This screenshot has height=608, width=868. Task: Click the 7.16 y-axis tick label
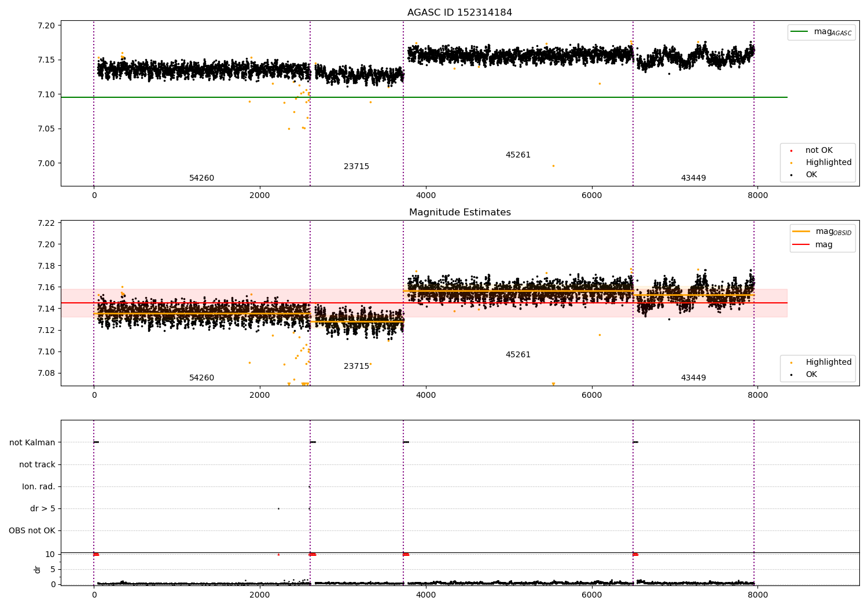(46, 288)
